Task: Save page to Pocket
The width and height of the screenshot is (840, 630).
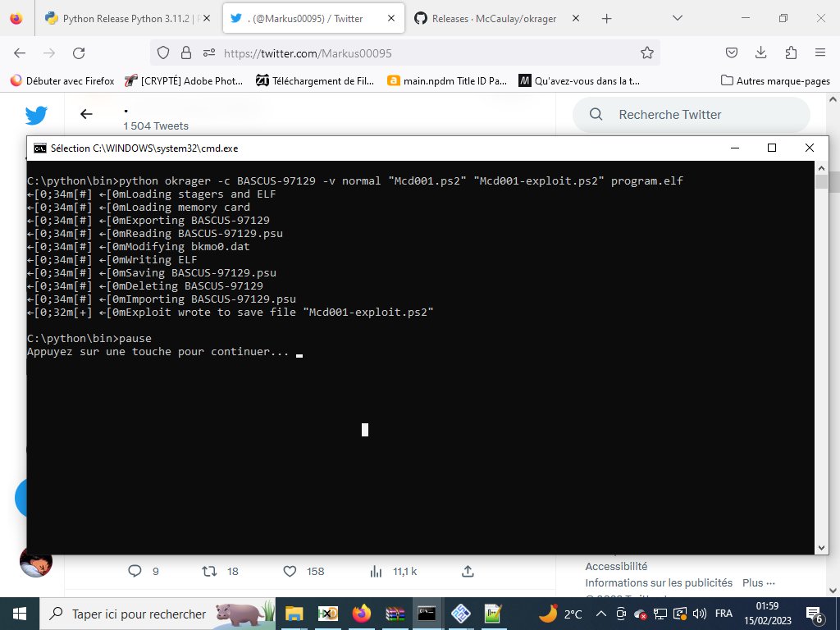Action: (731, 52)
